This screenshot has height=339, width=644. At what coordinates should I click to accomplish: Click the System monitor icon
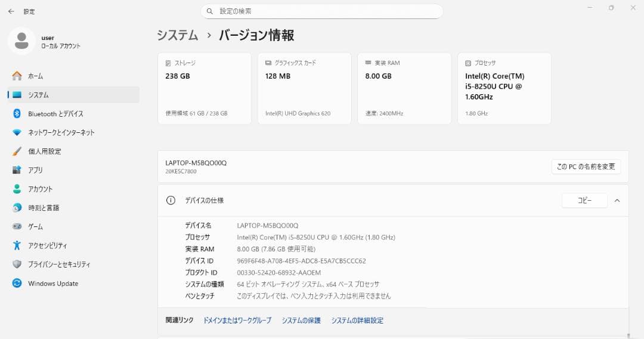(17, 95)
